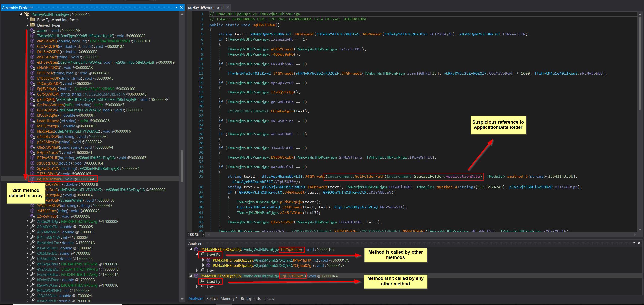
Task: Click Base Type and Interfaces folder icon
Action: pos(32,20)
